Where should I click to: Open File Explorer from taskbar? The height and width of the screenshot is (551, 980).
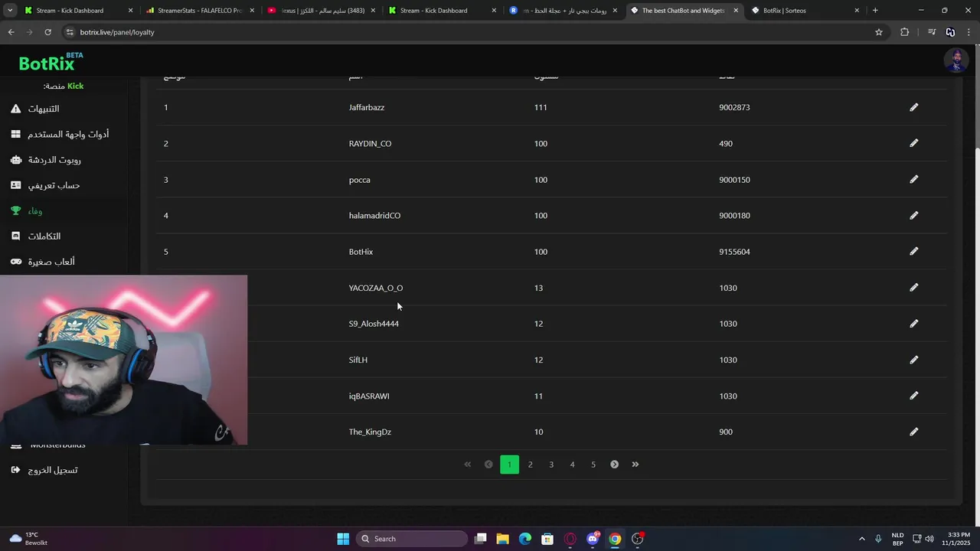click(x=502, y=539)
